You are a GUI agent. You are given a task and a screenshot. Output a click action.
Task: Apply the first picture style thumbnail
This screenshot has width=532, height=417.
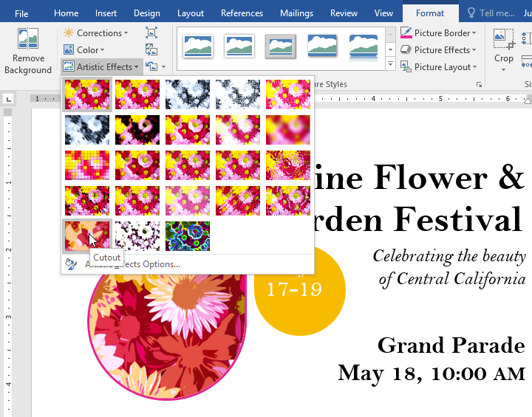197,47
